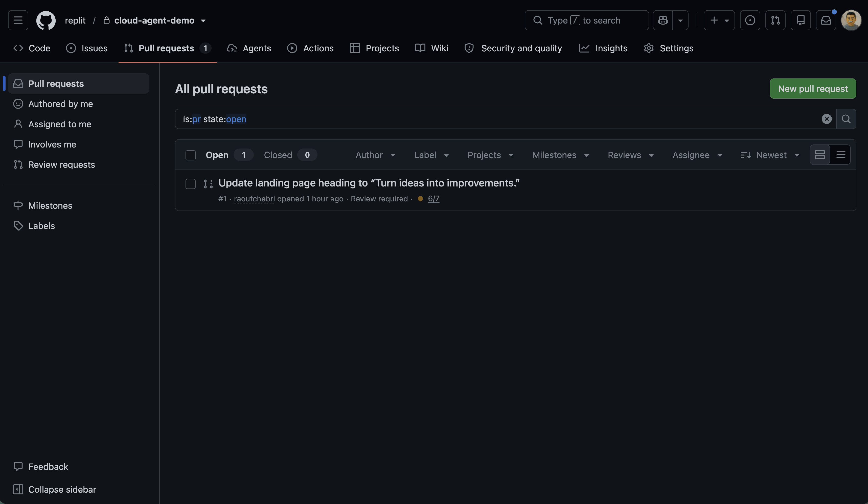The width and height of the screenshot is (868, 504).
Task: Switch to the Code tab
Action: (x=32, y=48)
